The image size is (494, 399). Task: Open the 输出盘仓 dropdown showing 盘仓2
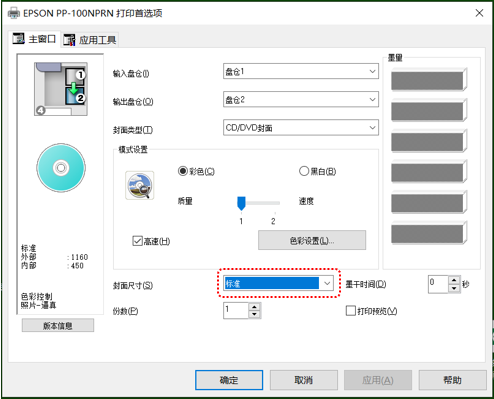pyautogui.click(x=301, y=99)
